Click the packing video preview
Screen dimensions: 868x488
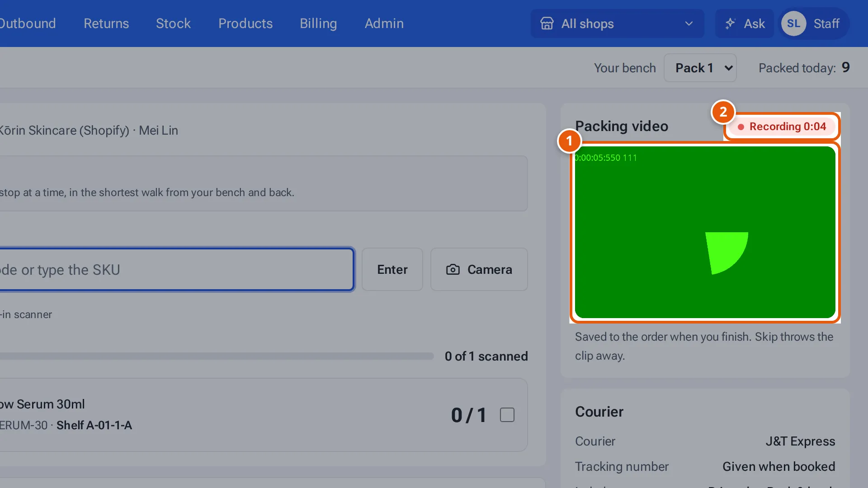click(x=705, y=232)
